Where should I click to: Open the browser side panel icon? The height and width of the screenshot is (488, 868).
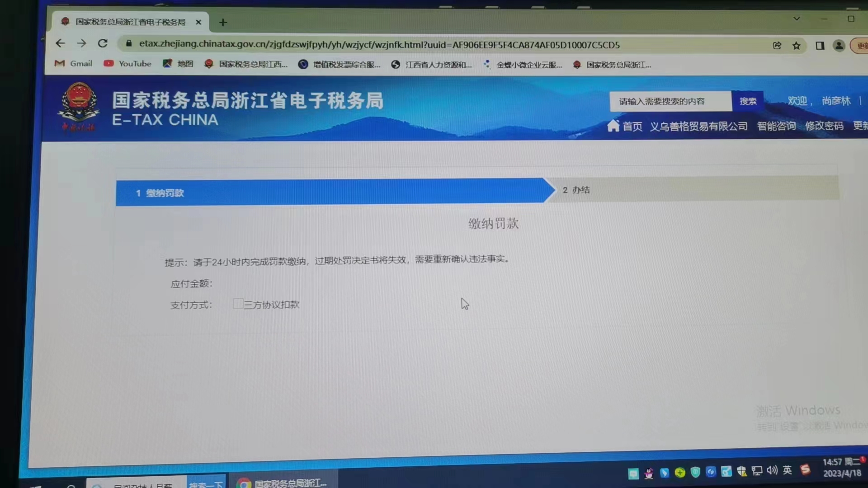pyautogui.click(x=820, y=46)
